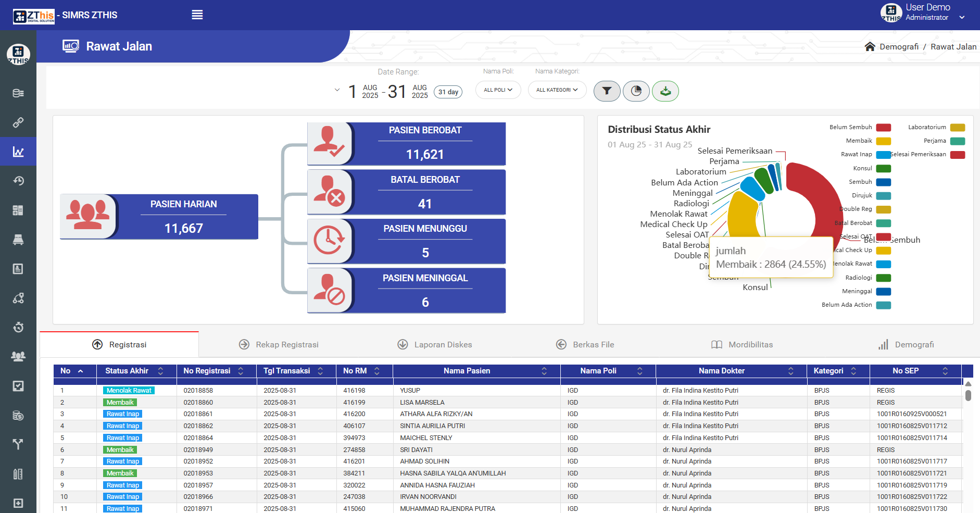Click the pie chart icon button
The width and height of the screenshot is (980, 513).
point(636,91)
